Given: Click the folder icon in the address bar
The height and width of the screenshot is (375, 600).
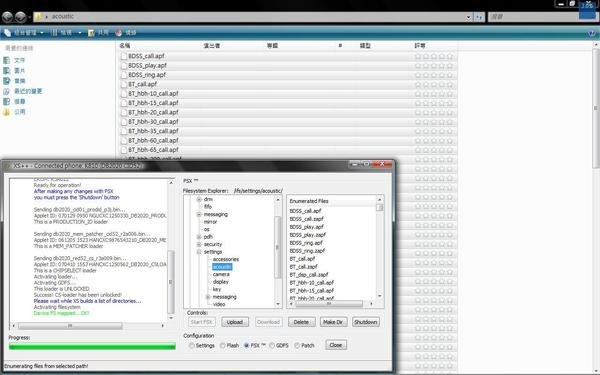Looking at the screenshot, I should pos(38,17).
